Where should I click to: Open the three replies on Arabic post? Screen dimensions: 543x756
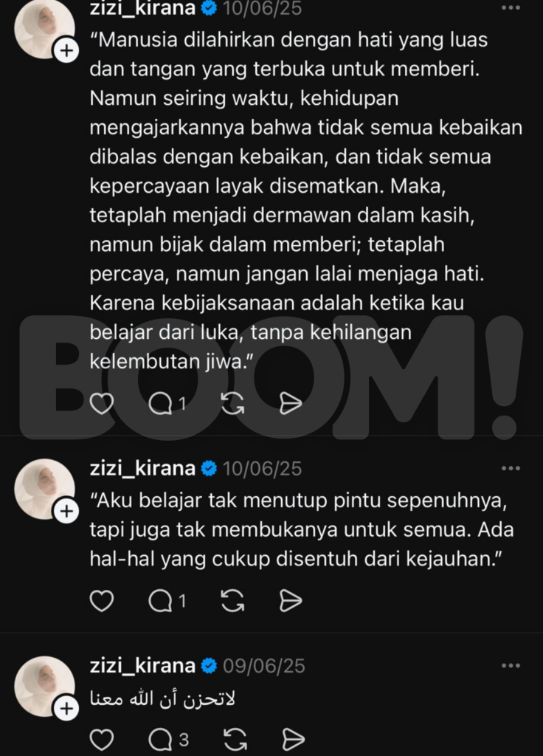168,739
